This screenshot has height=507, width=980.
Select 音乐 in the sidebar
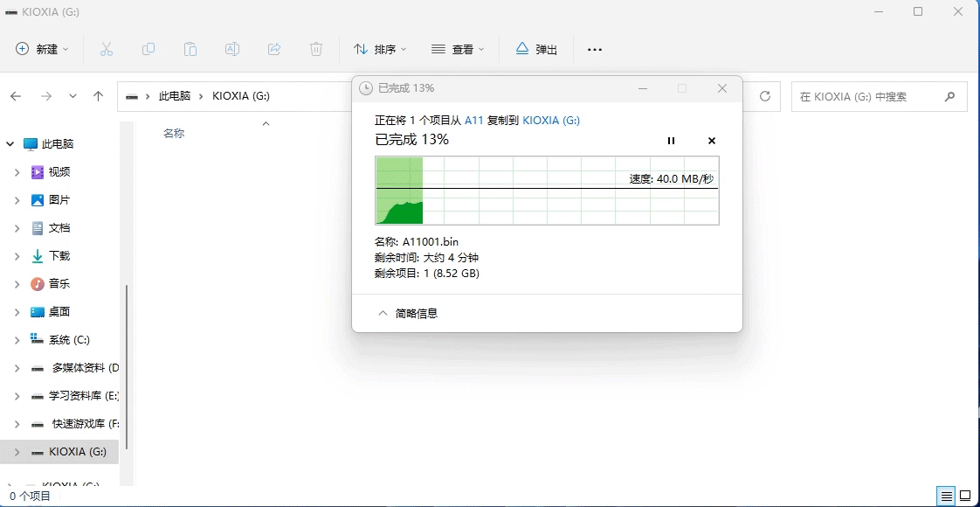(x=59, y=284)
